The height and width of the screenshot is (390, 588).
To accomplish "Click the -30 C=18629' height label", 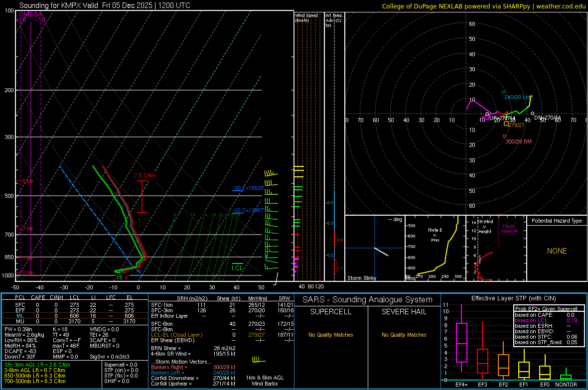I will [x=248, y=188].
